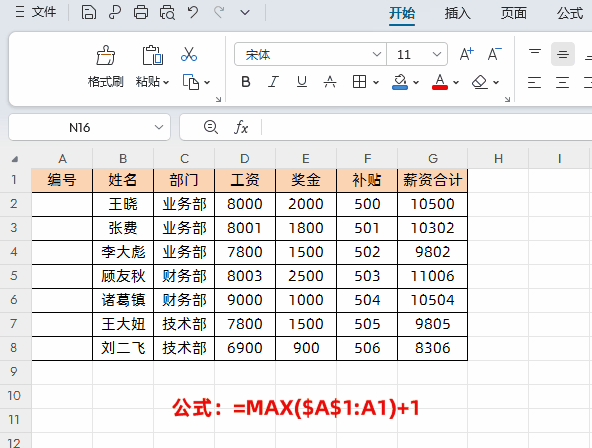Click the Redo arrow
Viewport: 592px width, 448px height.
(219, 12)
